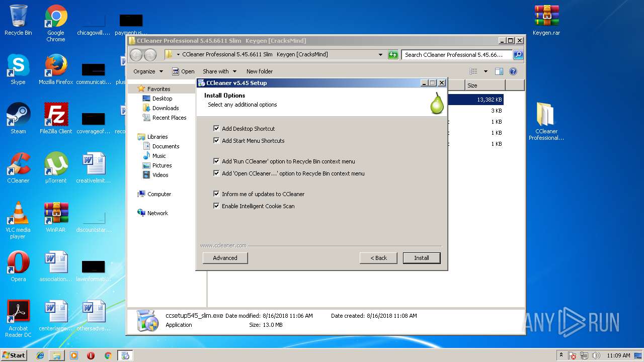Click the Explorer back navigation arrow
The width and height of the screenshot is (644, 362).
(136, 54)
